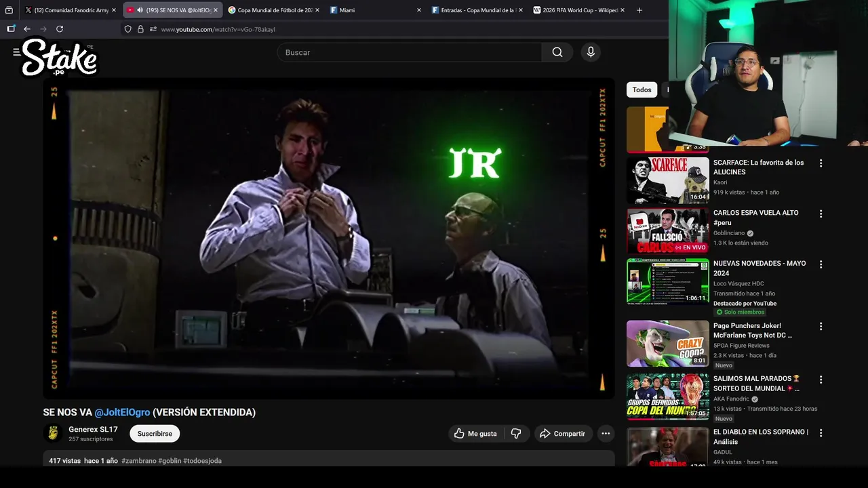Viewport: 868px width, 488px height.
Task: Switch to Copa Mundial de Fútbol tab
Action: 273,10
